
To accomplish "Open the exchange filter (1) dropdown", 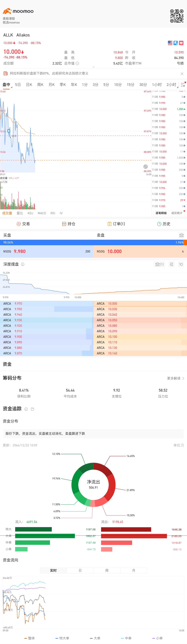I will (x=159, y=264).
